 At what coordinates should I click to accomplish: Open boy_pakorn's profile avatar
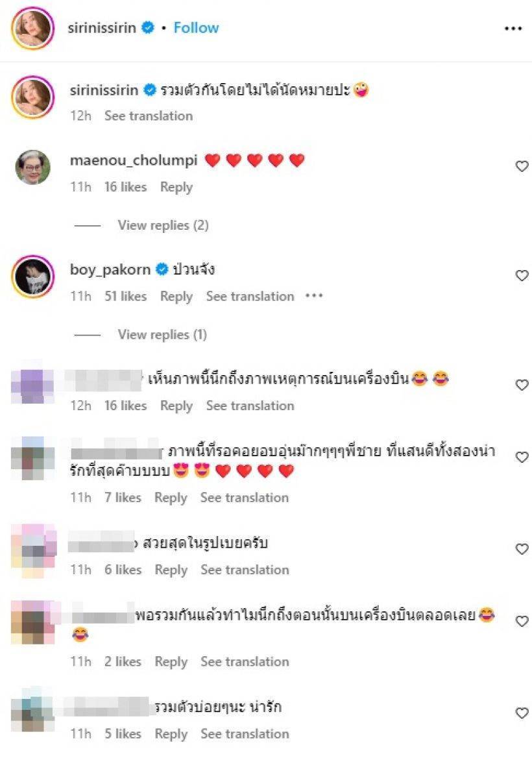pos(33,276)
